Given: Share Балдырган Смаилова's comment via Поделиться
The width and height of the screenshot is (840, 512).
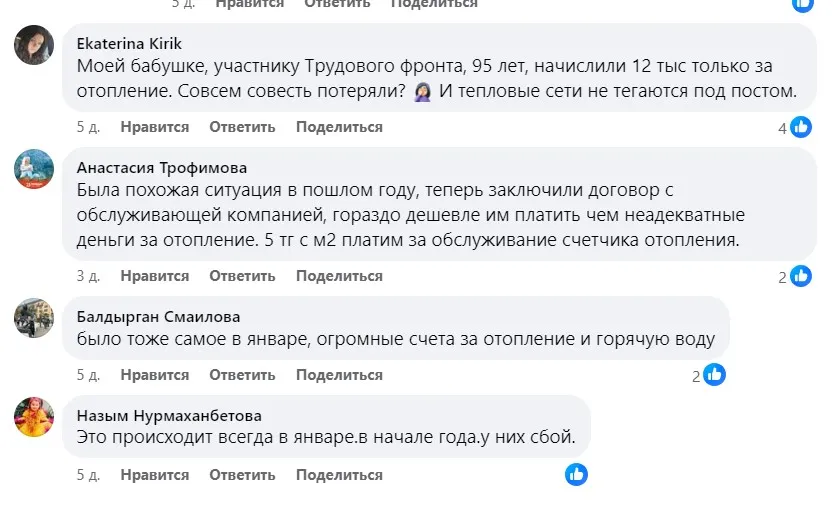Looking at the screenshot, I should tap(339, 375).
